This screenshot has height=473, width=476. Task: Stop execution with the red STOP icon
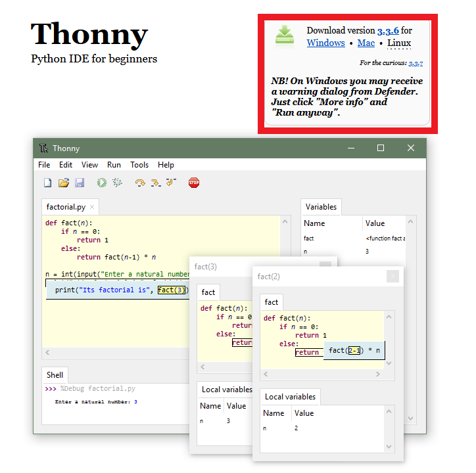(x=194, y=183)
